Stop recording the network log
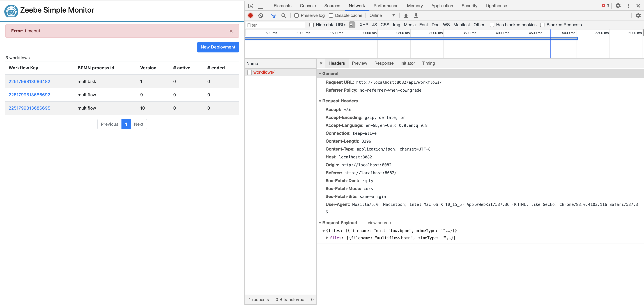This screenshot has height=305, width=644. [250, 15]
